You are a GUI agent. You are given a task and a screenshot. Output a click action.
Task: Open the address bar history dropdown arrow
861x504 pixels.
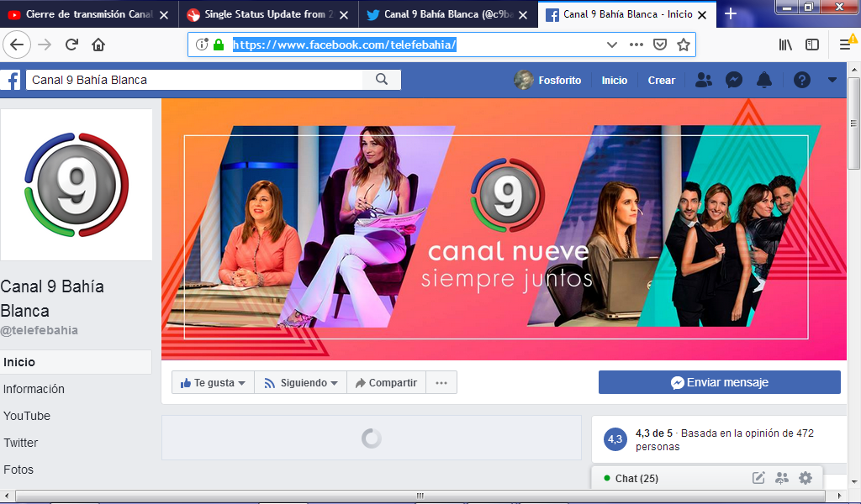[612, 45]
